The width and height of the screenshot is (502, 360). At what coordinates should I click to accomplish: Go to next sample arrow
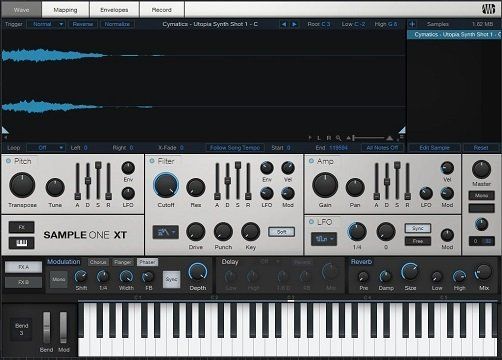point(294,24)
